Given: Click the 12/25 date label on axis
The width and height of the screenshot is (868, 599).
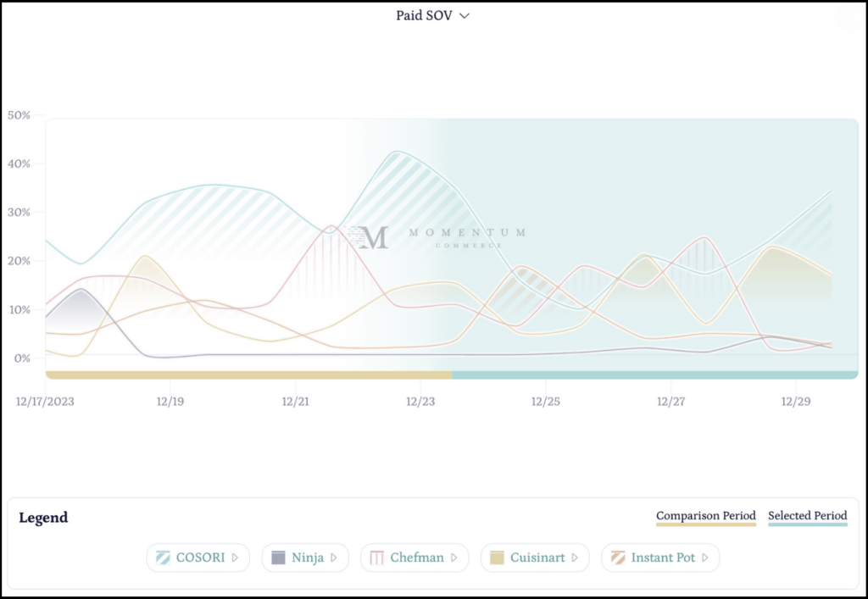Looking at the screenshot, I should point(545,401).
